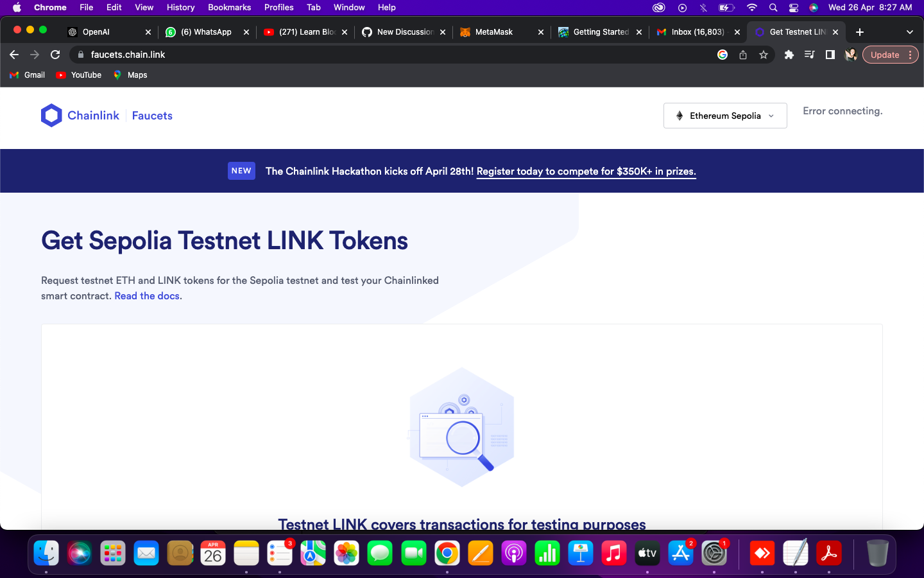Click the Siri icon in the menu bar
The height and width of the screenshot is (578, 924).
tap(814, 8)
